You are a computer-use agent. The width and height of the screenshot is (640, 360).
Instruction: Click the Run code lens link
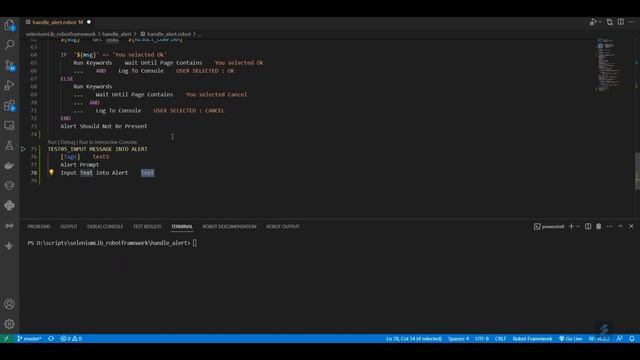pyautogui.click(x=52, y=142)
